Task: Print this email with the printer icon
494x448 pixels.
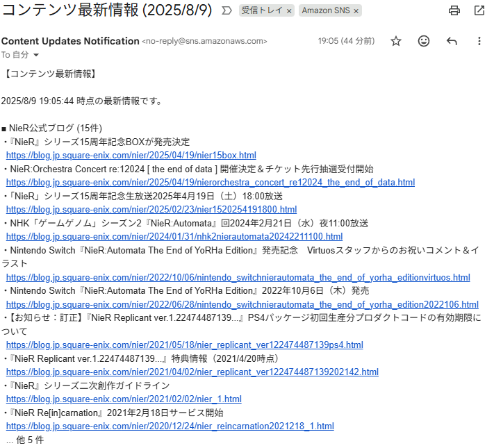Action: (x=454, y=10)
